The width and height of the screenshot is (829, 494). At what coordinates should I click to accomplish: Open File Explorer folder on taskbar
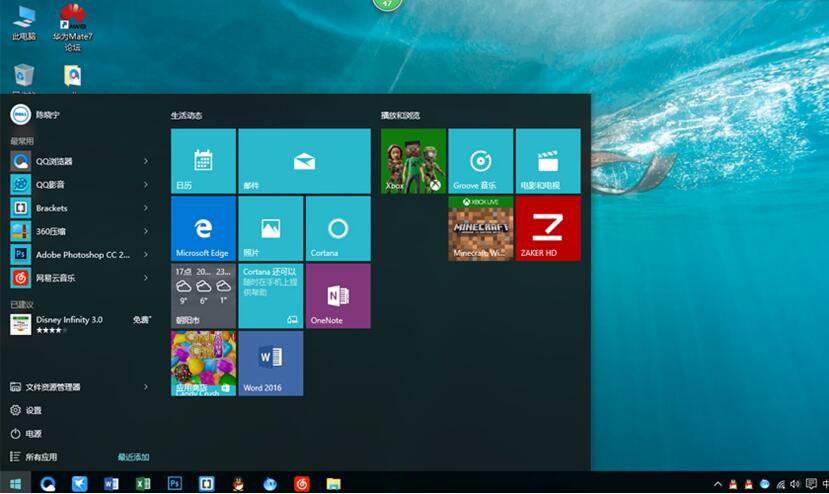[x=334, y=483]
